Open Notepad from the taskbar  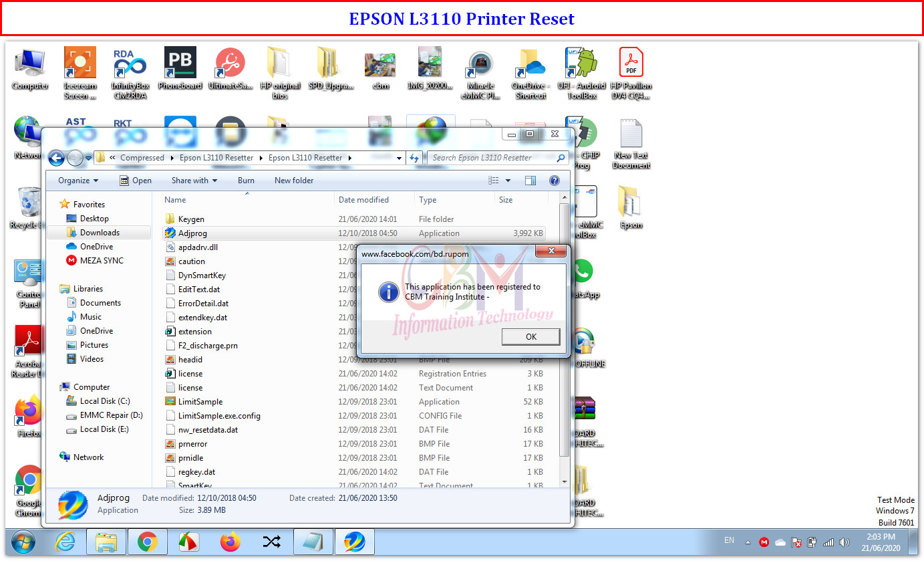[313, 542]
